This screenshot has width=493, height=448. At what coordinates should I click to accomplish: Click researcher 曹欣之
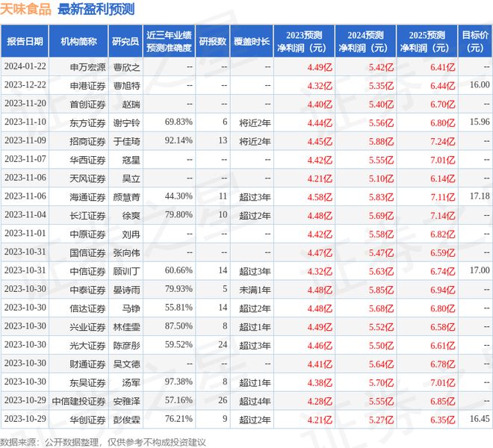click(x=126, y=67)
